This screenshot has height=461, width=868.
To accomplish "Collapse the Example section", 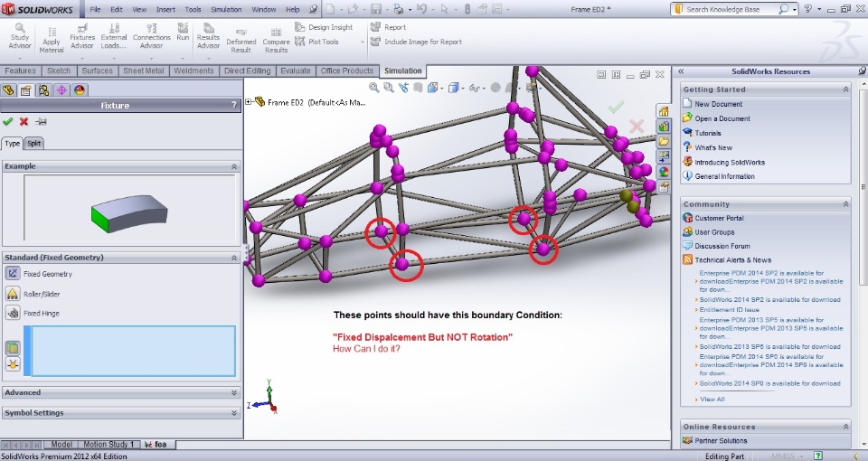I will (x=234, y=166).
